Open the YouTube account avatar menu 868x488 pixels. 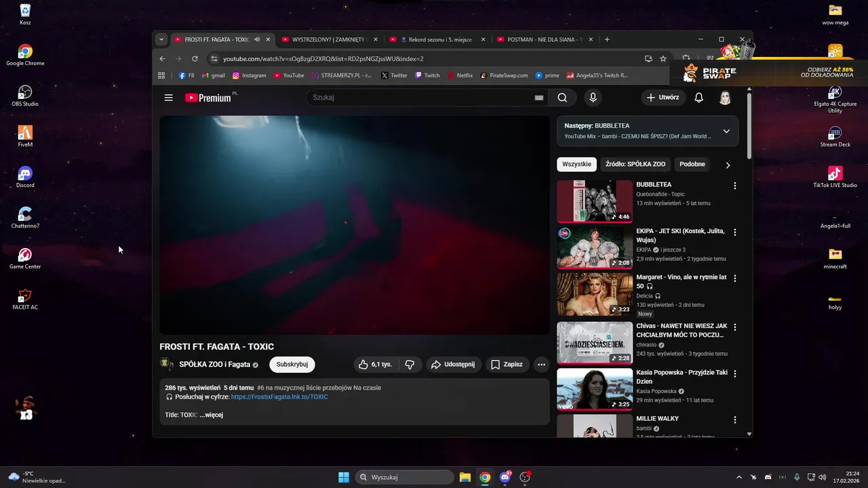[x=725, y=98]
